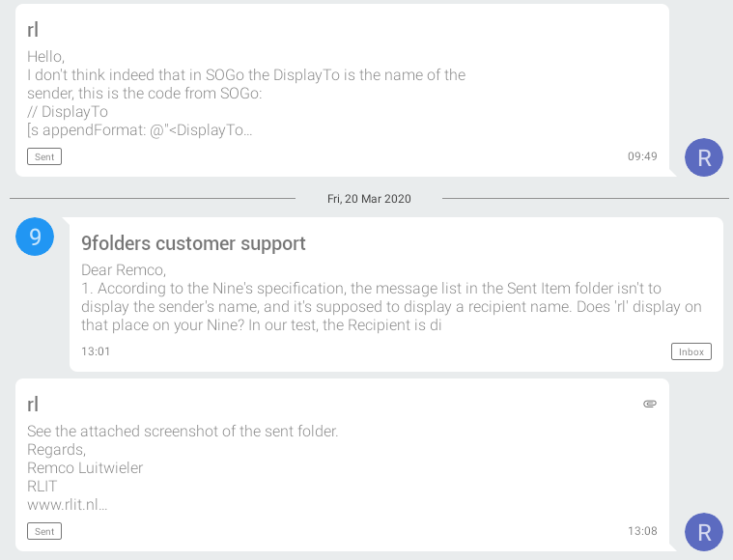Click sender name 'rl' on the first message
Image resolution: width=733 pixels, height=560 pixels.
[x=33, y=30]
